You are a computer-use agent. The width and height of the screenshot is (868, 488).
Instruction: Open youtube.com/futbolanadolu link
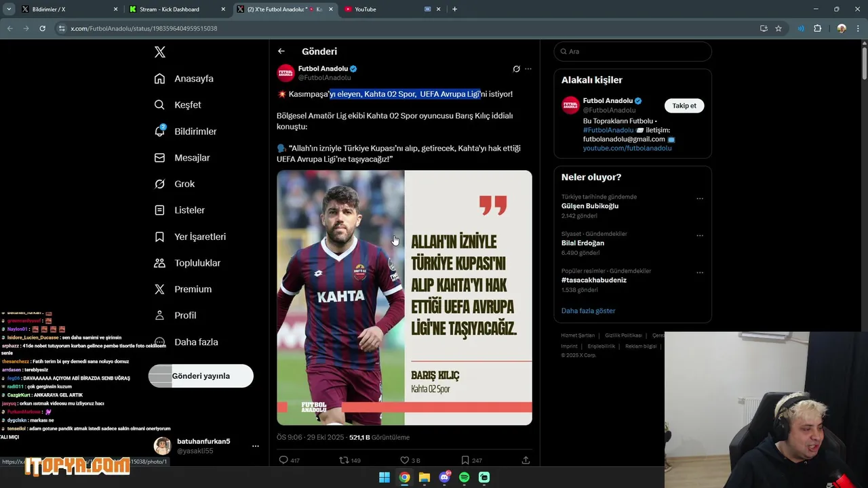coord(627,148)
